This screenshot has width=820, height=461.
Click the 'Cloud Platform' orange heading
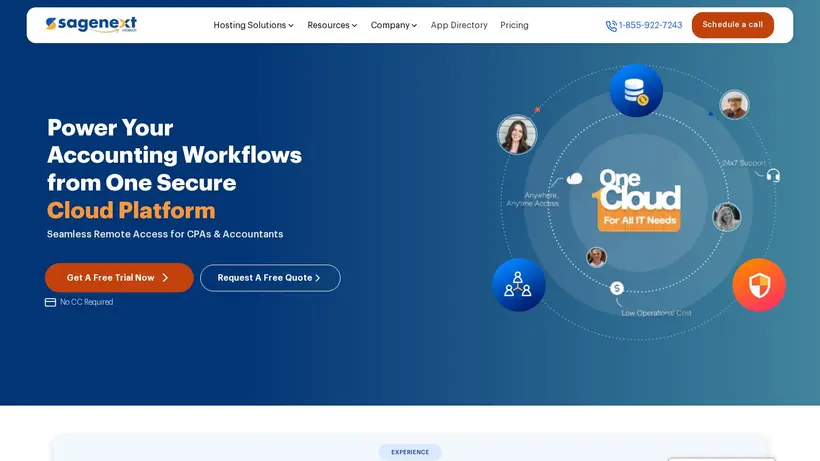131,210
